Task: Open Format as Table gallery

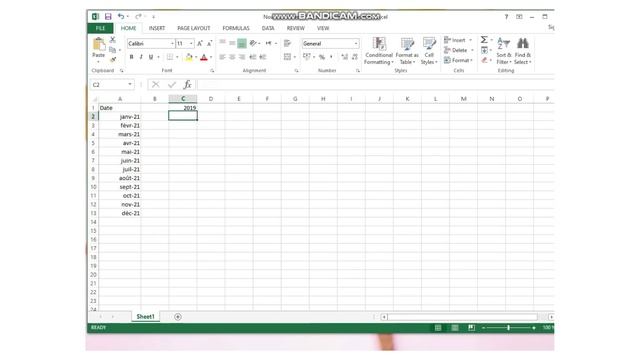Action: click(x=407, y=51)
